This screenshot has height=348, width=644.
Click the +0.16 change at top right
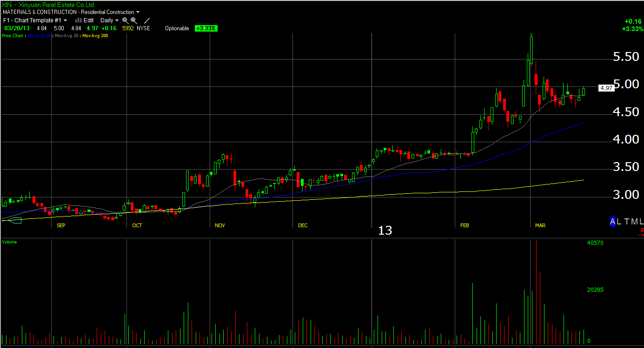[x=634, y=21]
